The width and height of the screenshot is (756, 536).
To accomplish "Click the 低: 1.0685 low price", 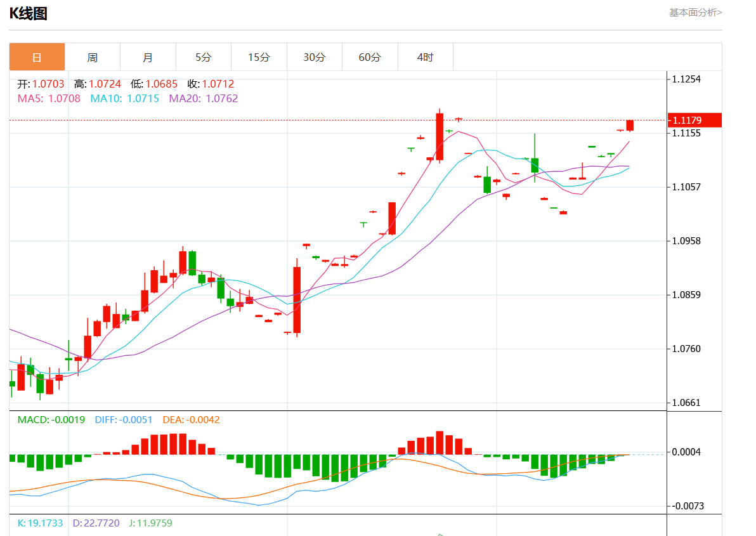I will tap(154, 84).
